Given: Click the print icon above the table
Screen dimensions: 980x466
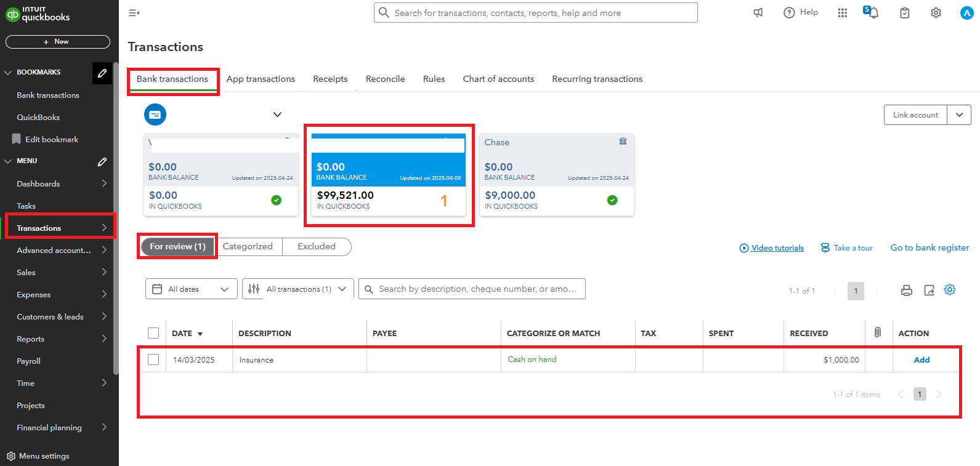Looking at the screenshot, I should 906,291.
